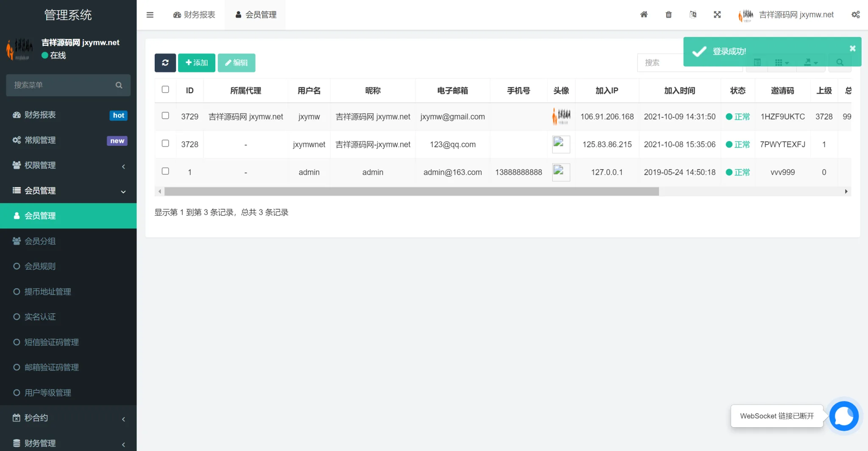Focus the sidebar menu search box
Image resolution: width=868 pixels, height=451 pixels.
pos(68,85)
